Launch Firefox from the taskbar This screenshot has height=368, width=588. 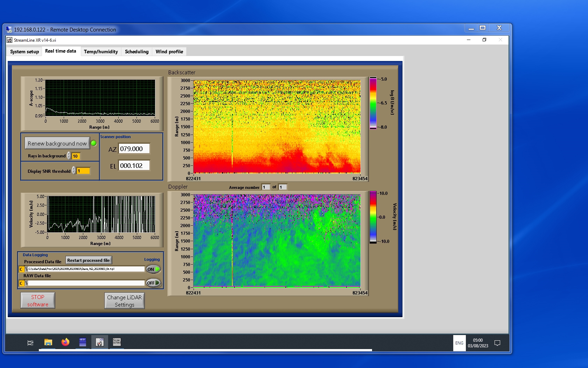pos(65,342)
